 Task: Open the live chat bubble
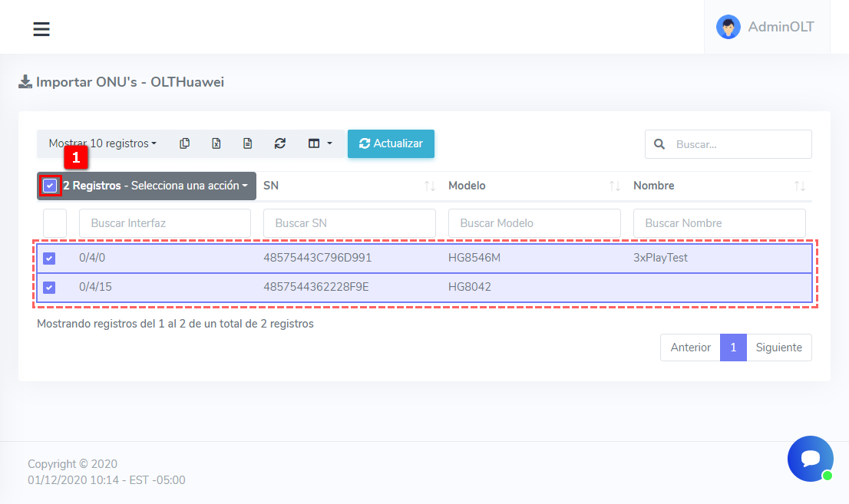click(x=810, y=459)
